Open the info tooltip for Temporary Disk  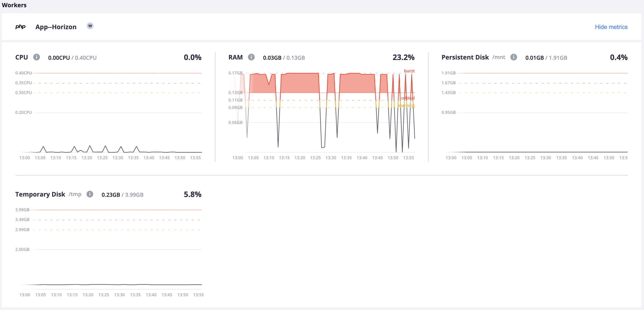(89, 194)
